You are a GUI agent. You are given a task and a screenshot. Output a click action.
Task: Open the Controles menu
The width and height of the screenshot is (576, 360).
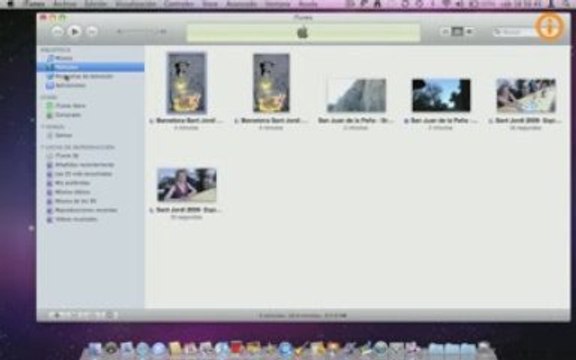179,4
